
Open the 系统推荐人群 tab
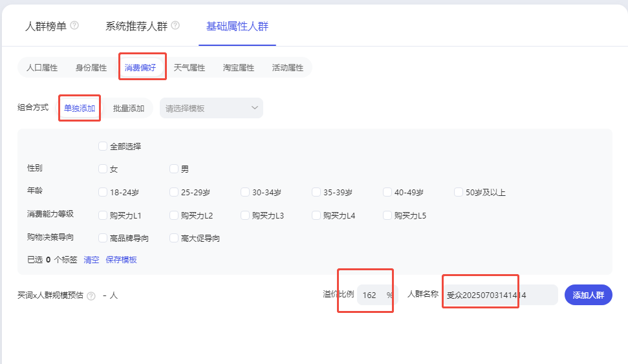click(136, 27)
